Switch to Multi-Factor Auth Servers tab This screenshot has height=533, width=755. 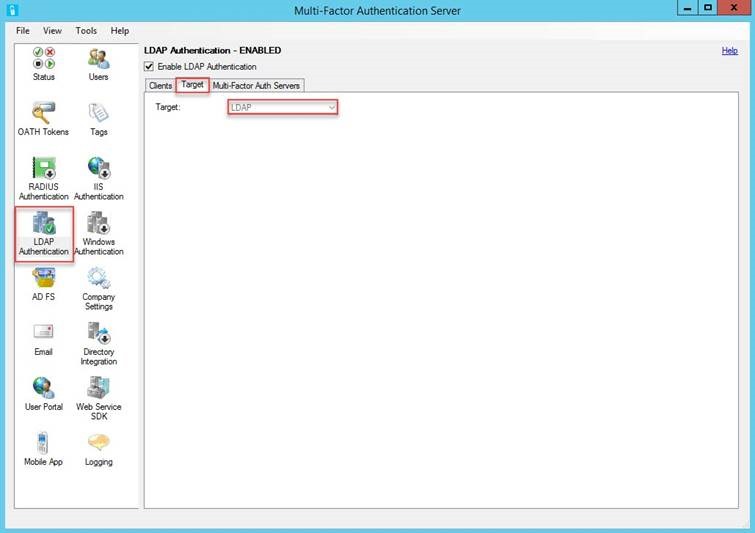pos(256,86)
